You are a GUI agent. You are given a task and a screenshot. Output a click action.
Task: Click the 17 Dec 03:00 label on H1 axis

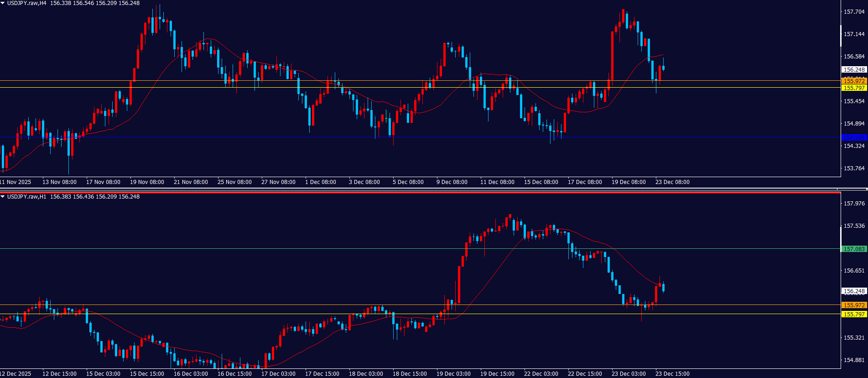pyautogui.click(x=278, y=374)
